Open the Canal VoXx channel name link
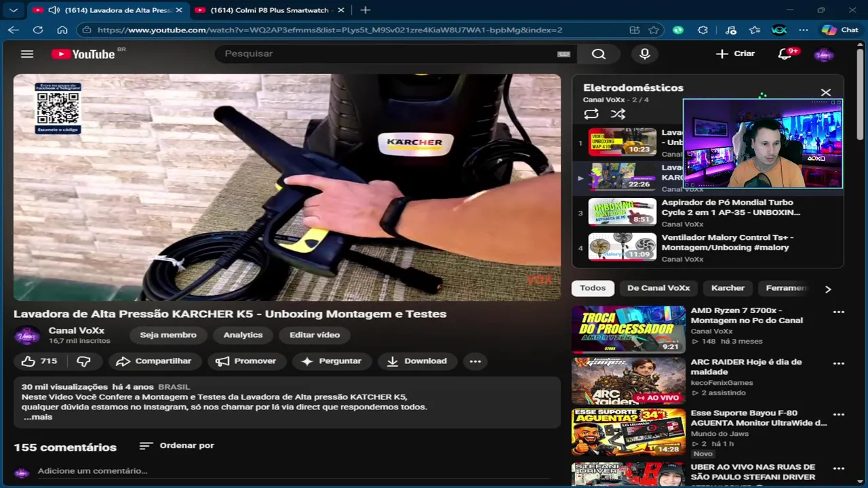 [77, 330]
